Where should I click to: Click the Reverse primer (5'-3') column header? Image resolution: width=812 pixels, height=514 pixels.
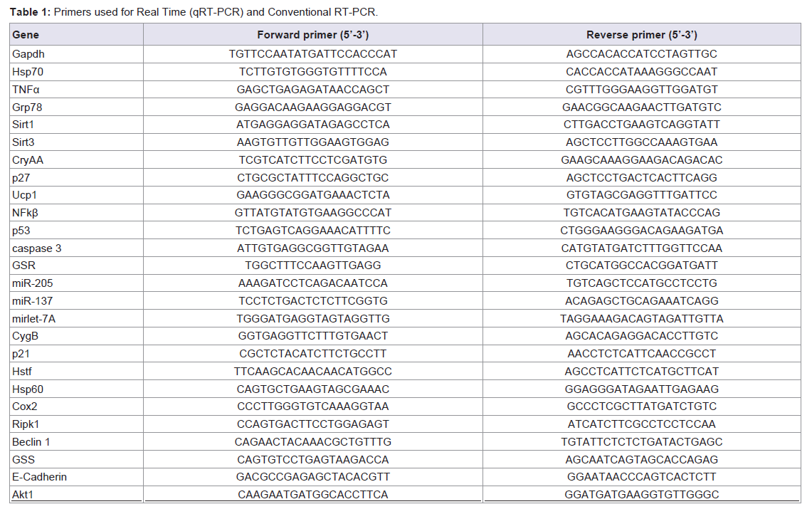[x=641, y=35]
